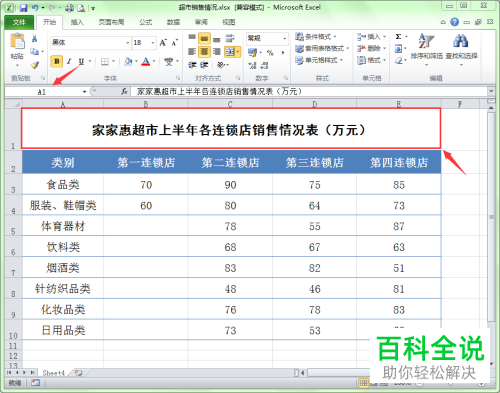Screen dimensions: 500x393
Task: Open the 文件 File tab
Action: click(x=19, y=22)
